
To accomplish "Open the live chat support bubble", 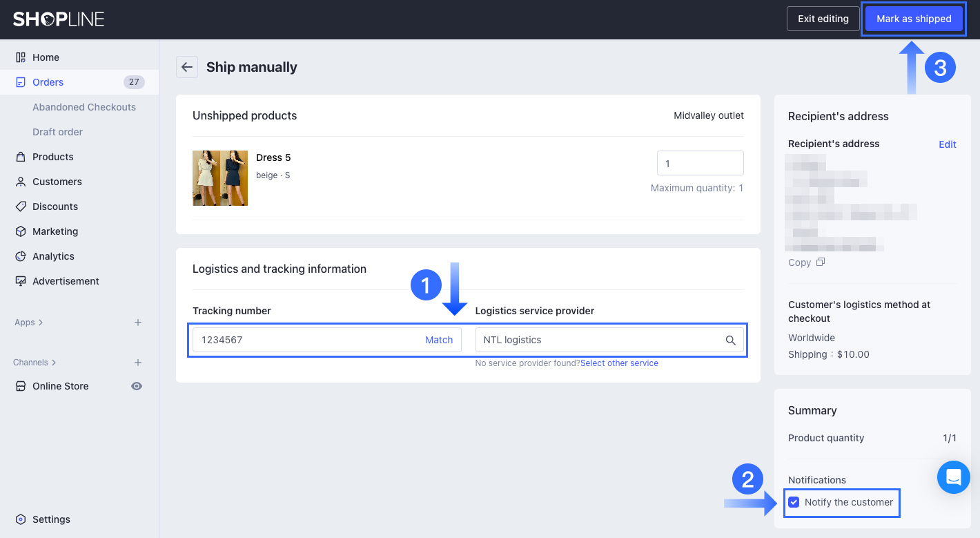I will [x=953, y=477].
